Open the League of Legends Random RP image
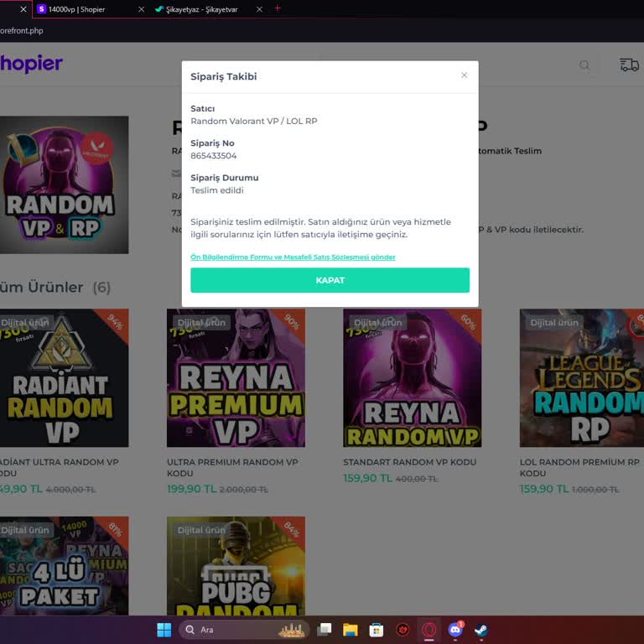This screenshot has height=644, width=644. click(x=582, y=378)
